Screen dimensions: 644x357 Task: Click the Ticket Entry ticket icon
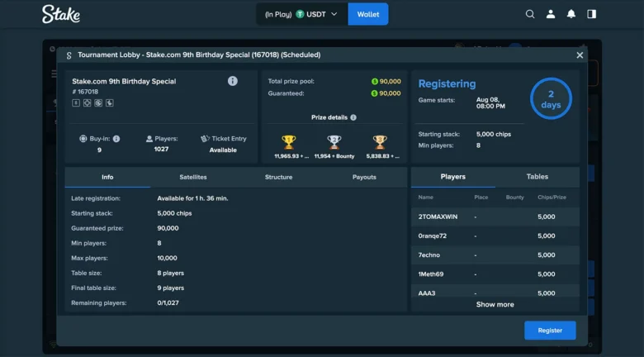pyautogui.click(x=205, y=139)
